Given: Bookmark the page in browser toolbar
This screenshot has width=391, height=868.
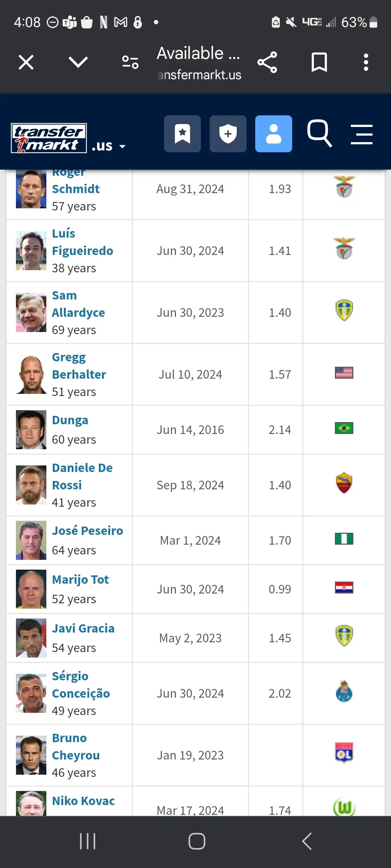Looking at the screenshot, I should 319,62.
